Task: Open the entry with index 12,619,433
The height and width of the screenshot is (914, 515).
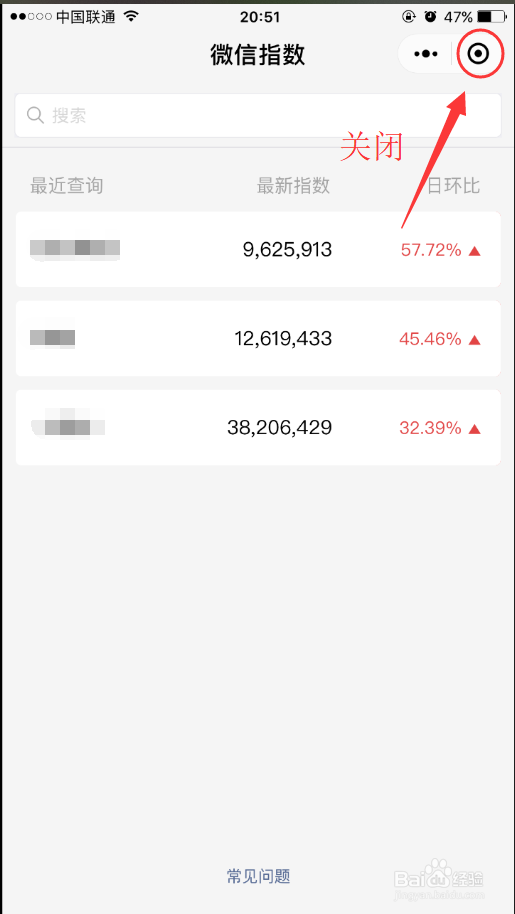Action: 258,339
